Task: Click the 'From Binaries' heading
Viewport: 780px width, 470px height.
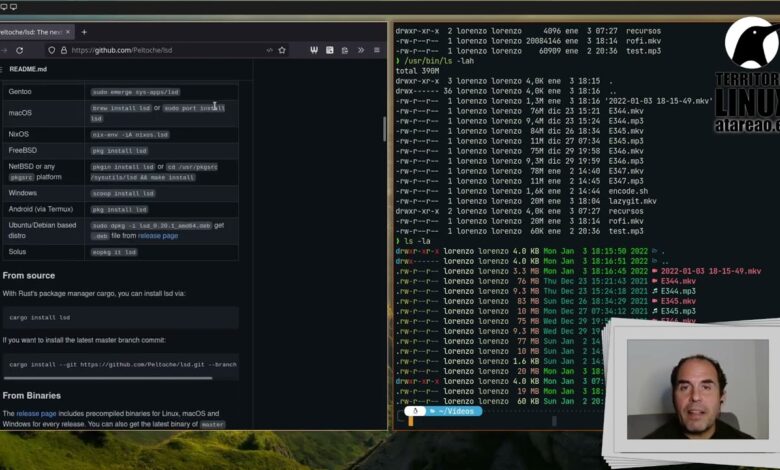Action: 32,396
